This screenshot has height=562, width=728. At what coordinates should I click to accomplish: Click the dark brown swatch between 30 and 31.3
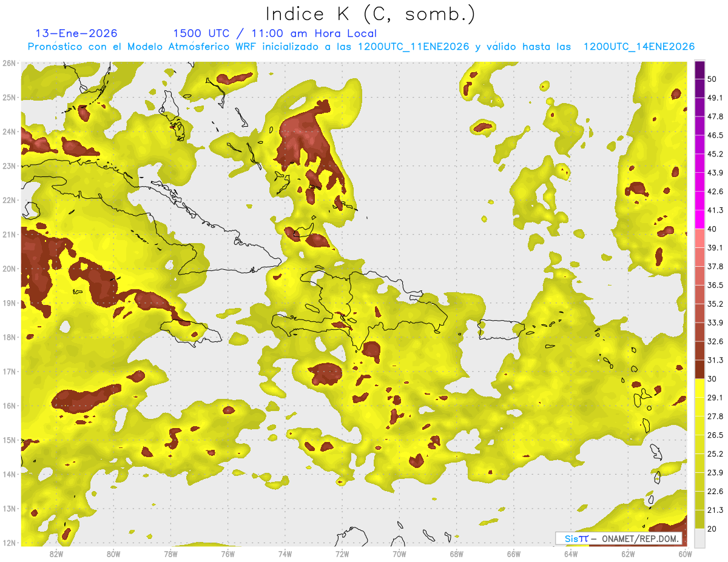pos(699,369)
